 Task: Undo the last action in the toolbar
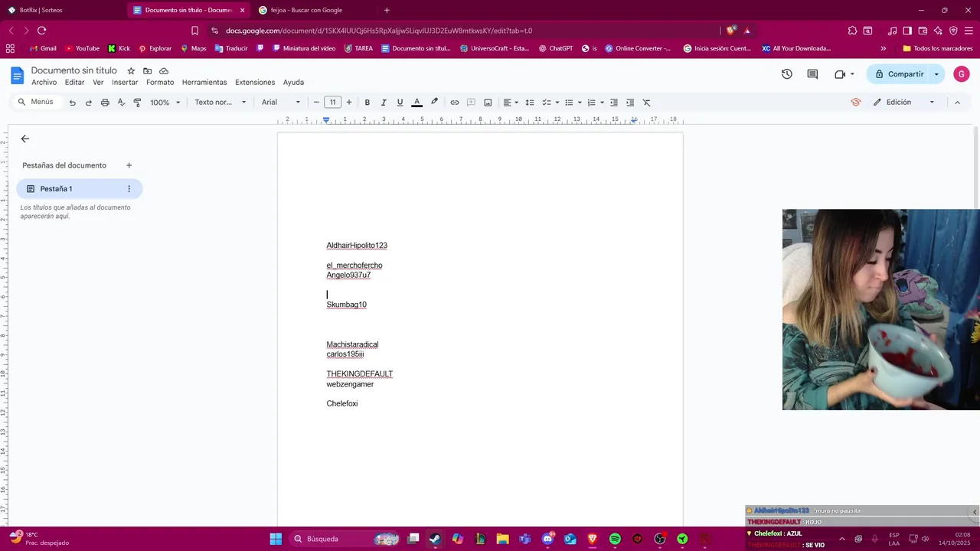pos(72,103)
